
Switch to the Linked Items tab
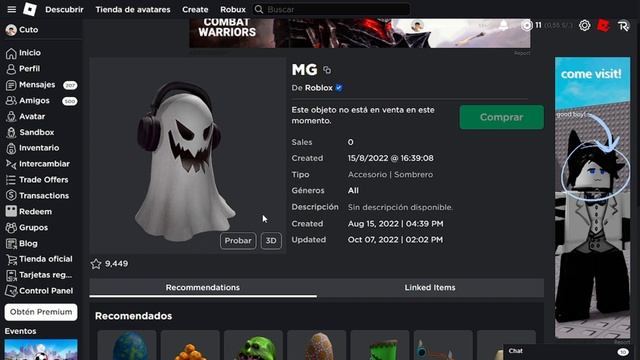[430, 288]
